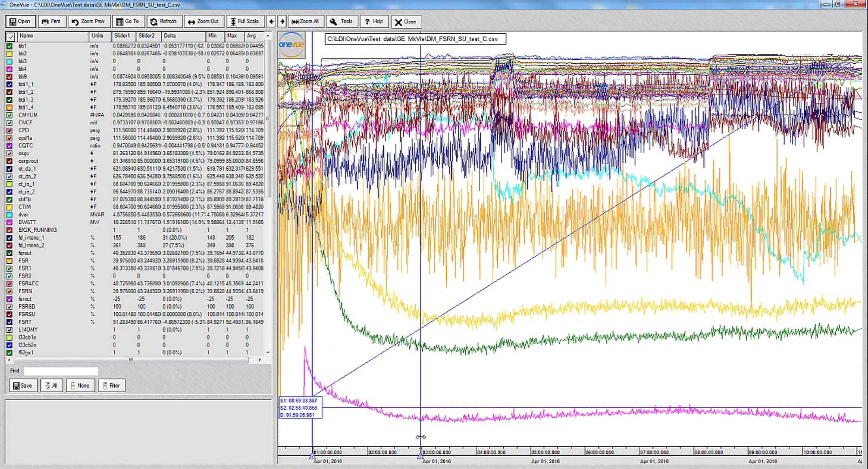The image size is (868, 469).
Task: Uncheck the bb1 signal checkbox
Action: click(x=10, y=46)
